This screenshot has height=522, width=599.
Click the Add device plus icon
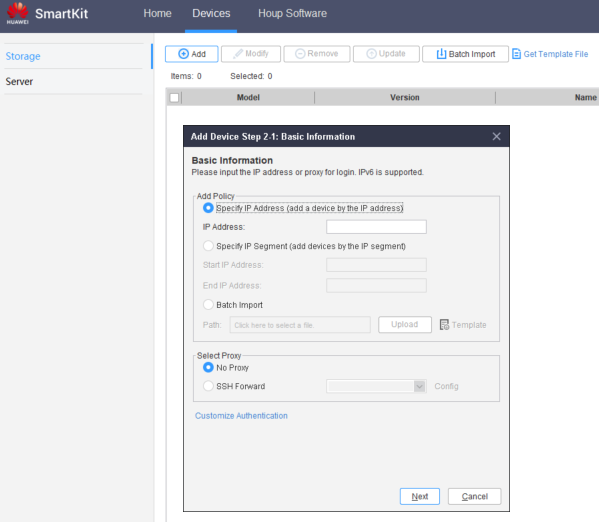pyautogui.click(x=183, y=54)
